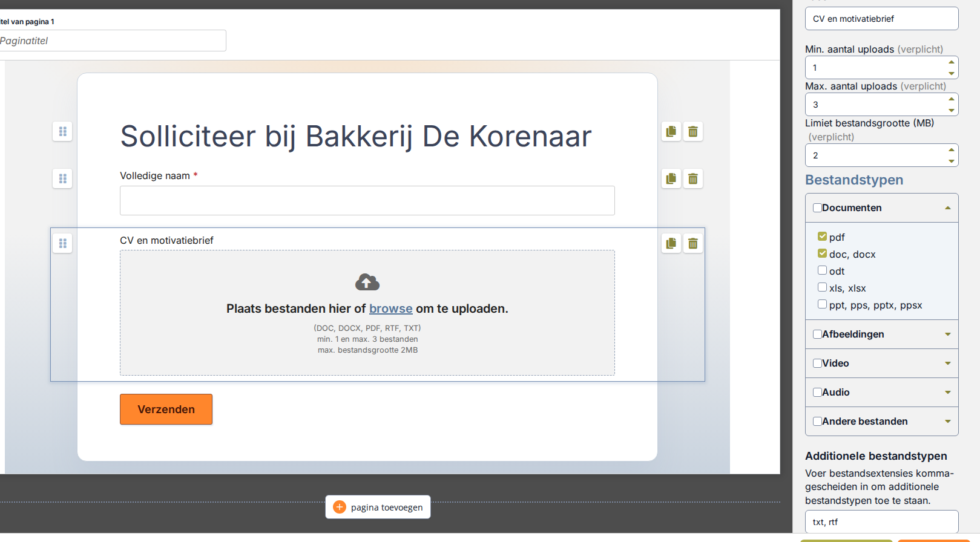Click the Limiet bestandsgrootte number field
980x542 pixels.
coord(881,155)
